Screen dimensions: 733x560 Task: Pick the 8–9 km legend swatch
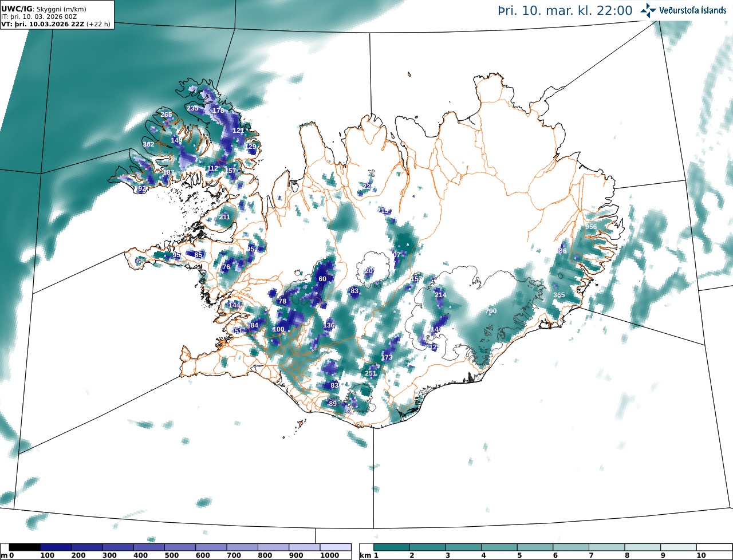[x=643, y=547]
